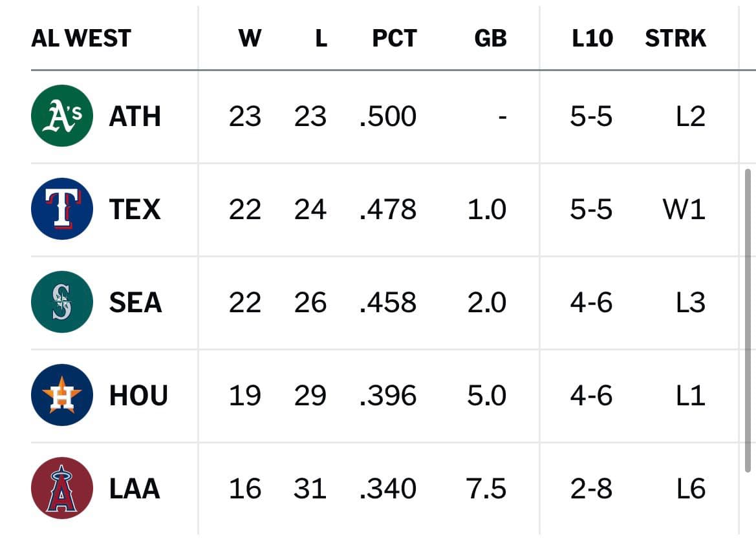
Task: Click the Texas Rangers logo
Action: click(x=61, y=209)
